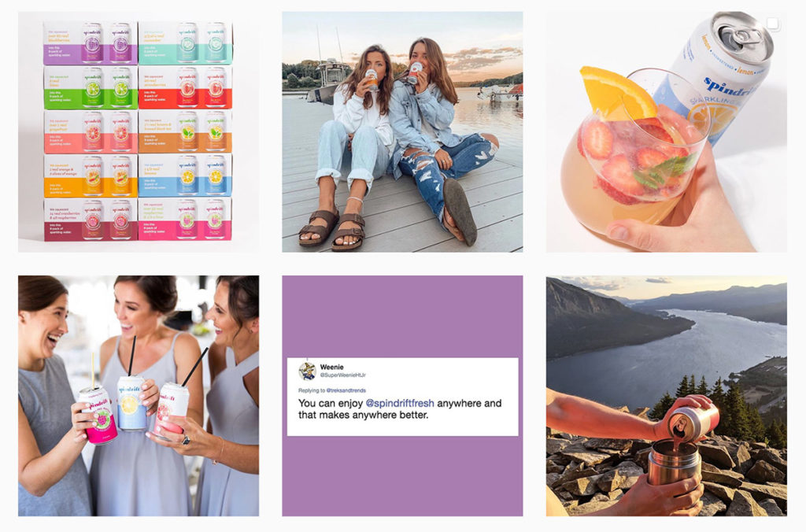Screen dimensions: 806x532
Task: Click the Weenie display name
Action: coord(331,367)
